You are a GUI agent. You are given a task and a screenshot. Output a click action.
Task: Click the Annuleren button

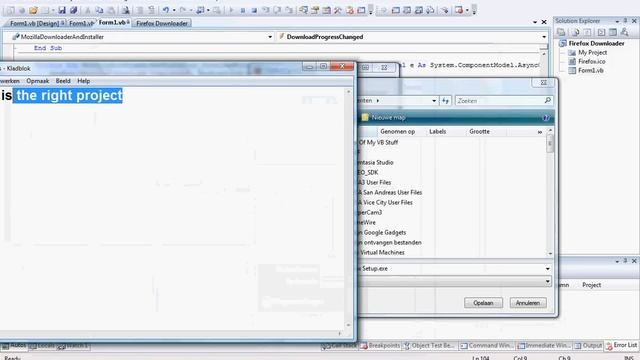pos(528,303)
